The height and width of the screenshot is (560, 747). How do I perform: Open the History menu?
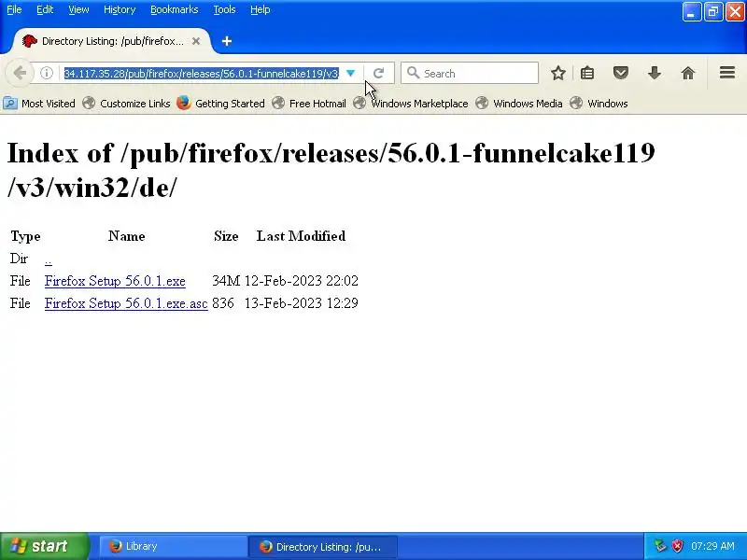coord(120,9)
